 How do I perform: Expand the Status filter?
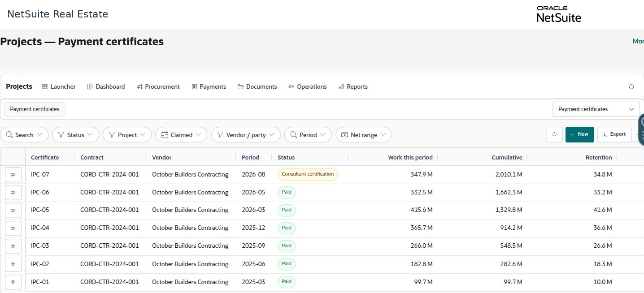tap(75, 135)
